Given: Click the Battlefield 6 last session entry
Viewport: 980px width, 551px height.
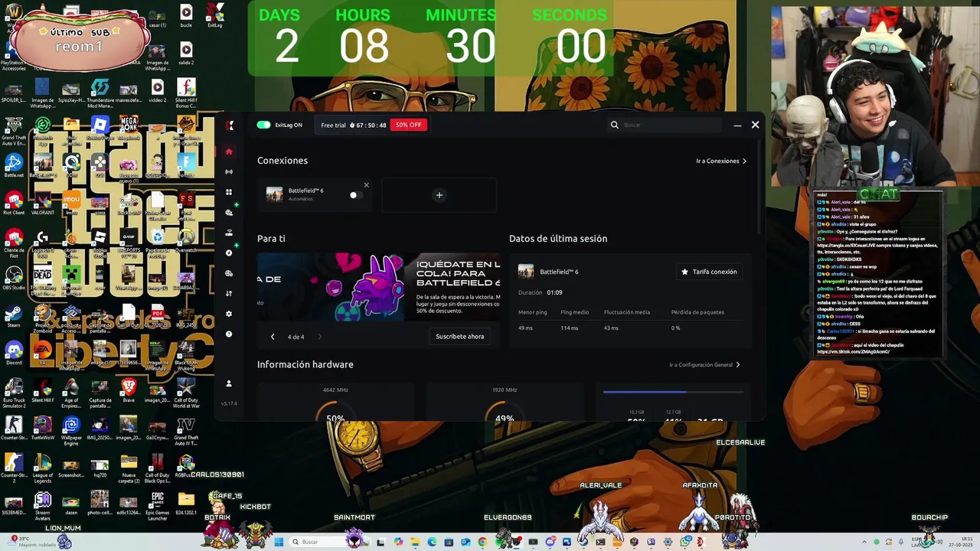Looking at the screenshot, I should click(x=549, y=272).
